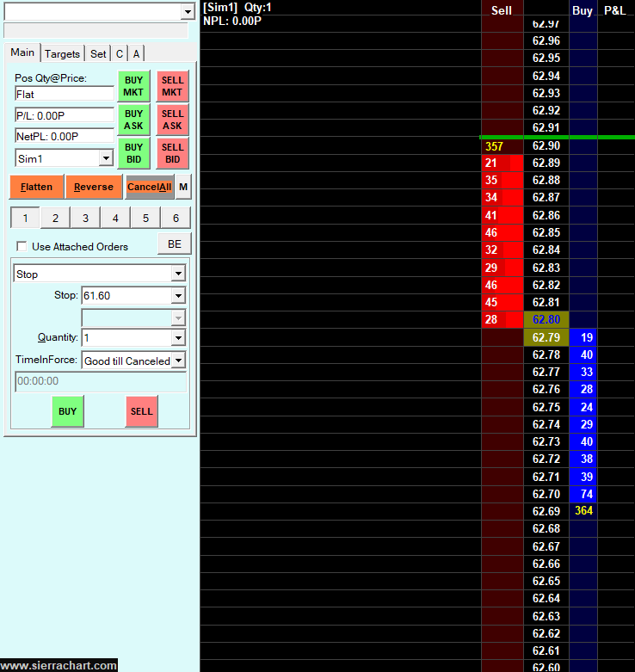635x672 pixels.
Task: Cancel all working orders
Action: coord(149,187)
